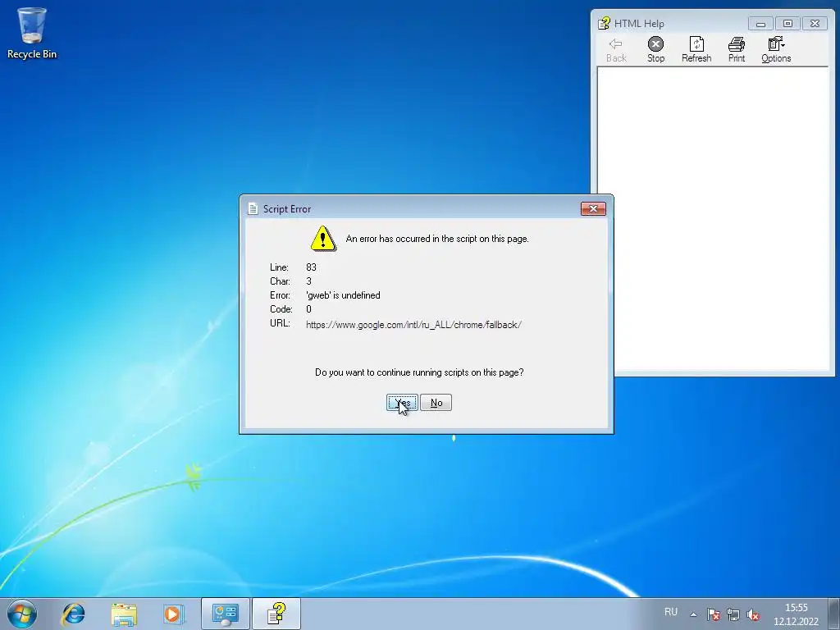Click the error URL text google.com/intl/ru_ALL/chrome/fallback/
The image size is (840, 630).
click(x=413, y=325)
